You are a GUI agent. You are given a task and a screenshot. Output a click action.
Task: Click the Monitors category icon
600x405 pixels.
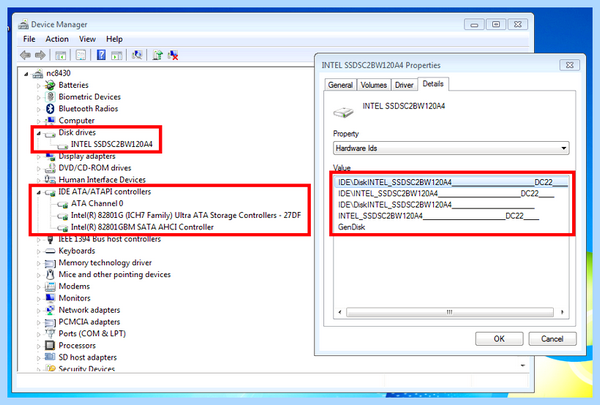tap(50, 298)
